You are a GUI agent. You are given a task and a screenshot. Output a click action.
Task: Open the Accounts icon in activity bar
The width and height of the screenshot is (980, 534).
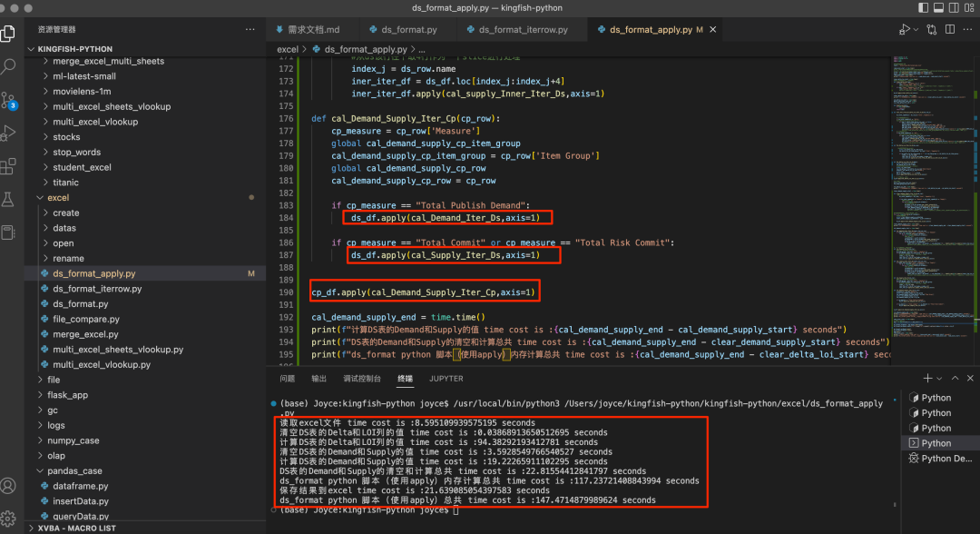click(8, 486)
